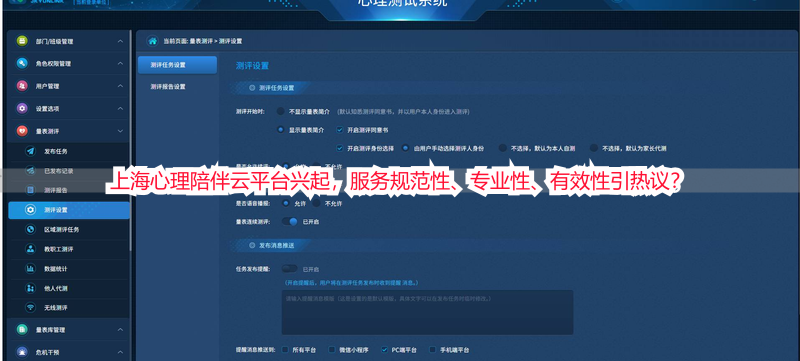This screenshot has height=361, width=800.
Task: Click the 角色权限管理 wrench icon
Action: (x=22, y=63)
